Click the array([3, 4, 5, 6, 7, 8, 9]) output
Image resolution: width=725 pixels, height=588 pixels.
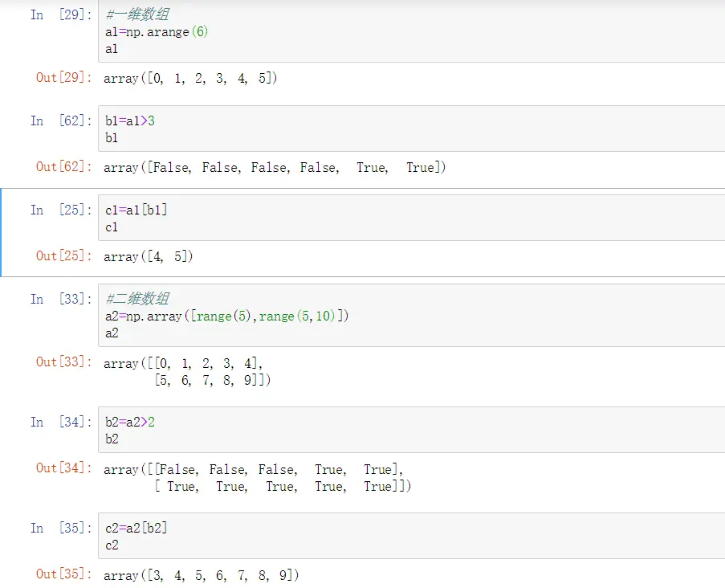[202, 575]
